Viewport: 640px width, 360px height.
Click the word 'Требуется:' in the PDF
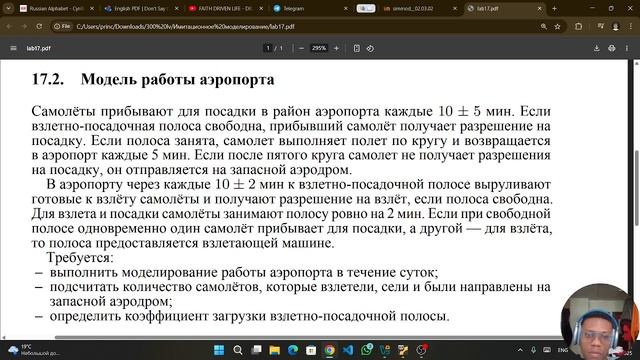coord(80,258)
